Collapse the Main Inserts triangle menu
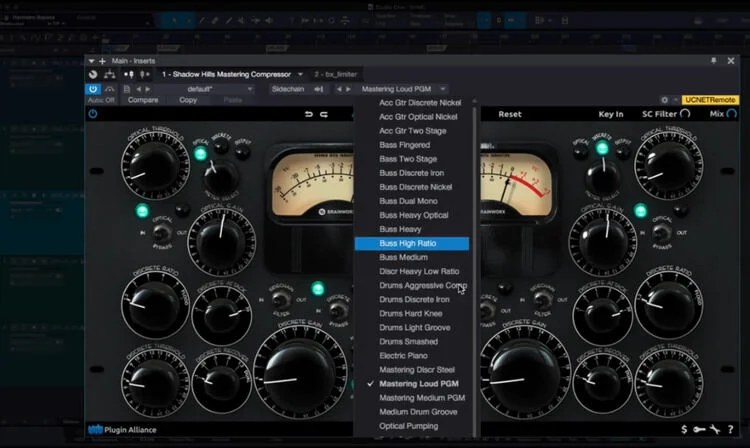The height and width of the screenshot is (448, 750). coord(91,61)
